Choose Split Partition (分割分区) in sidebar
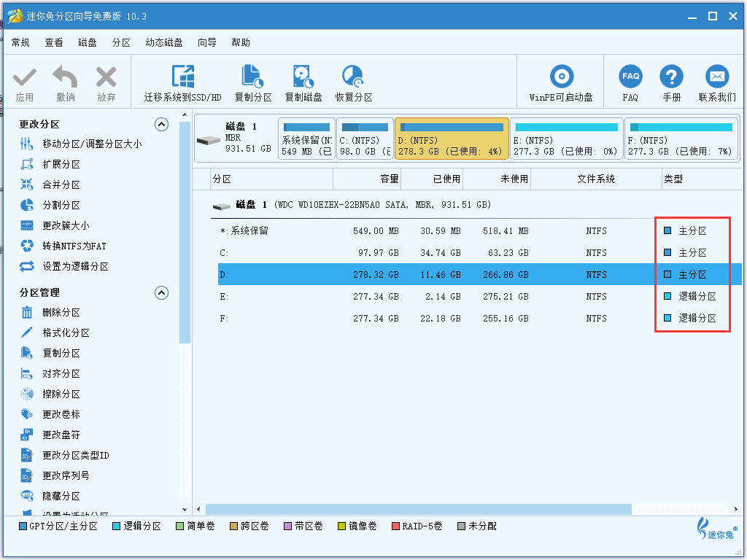This screenshot has height=560, width=747. tap(50, 205)
